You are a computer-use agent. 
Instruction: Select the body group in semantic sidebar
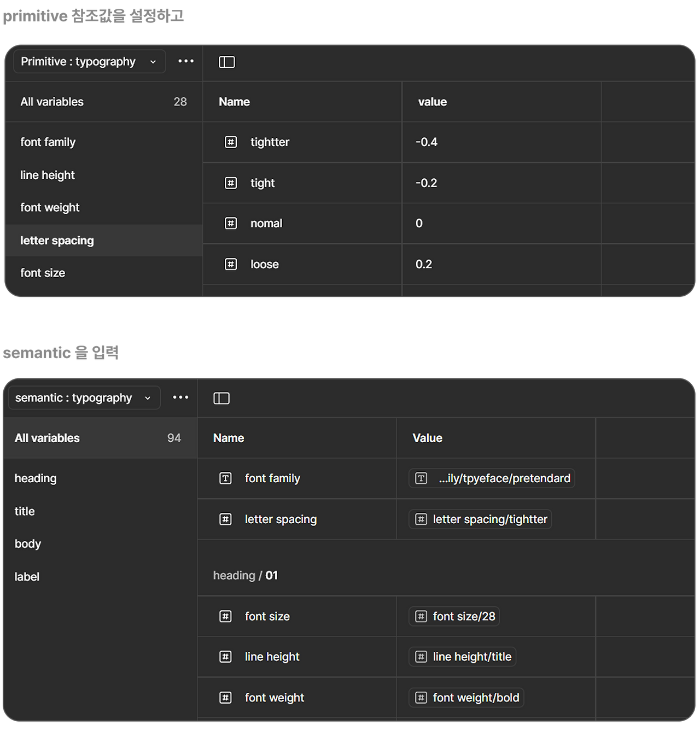28,543
